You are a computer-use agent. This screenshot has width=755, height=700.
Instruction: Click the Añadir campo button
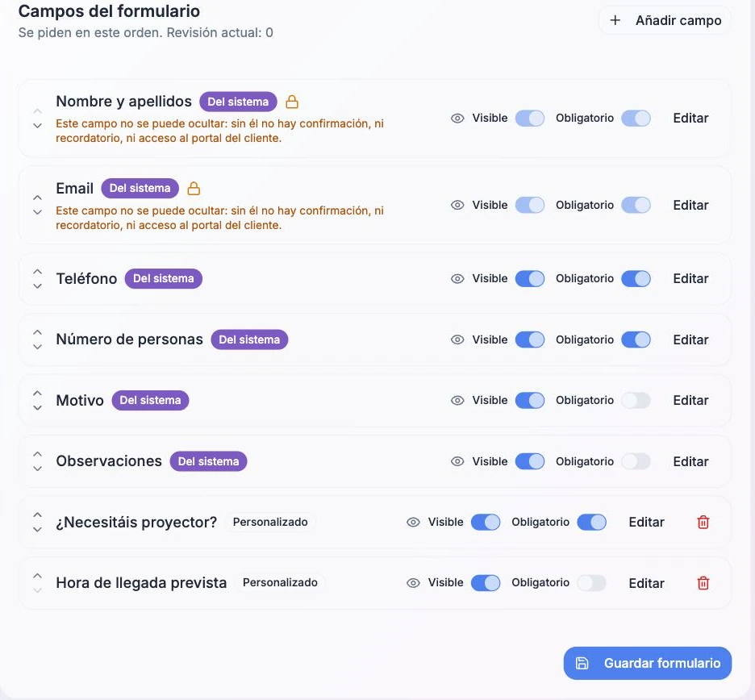tap(665, 20)
